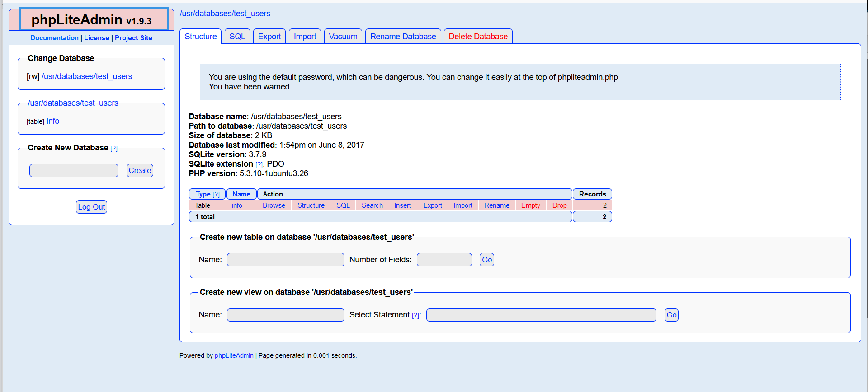Image resolution: width=868 pixels, height=392 pixels.
Task: Open Structure for the info table
Action: 311,205
